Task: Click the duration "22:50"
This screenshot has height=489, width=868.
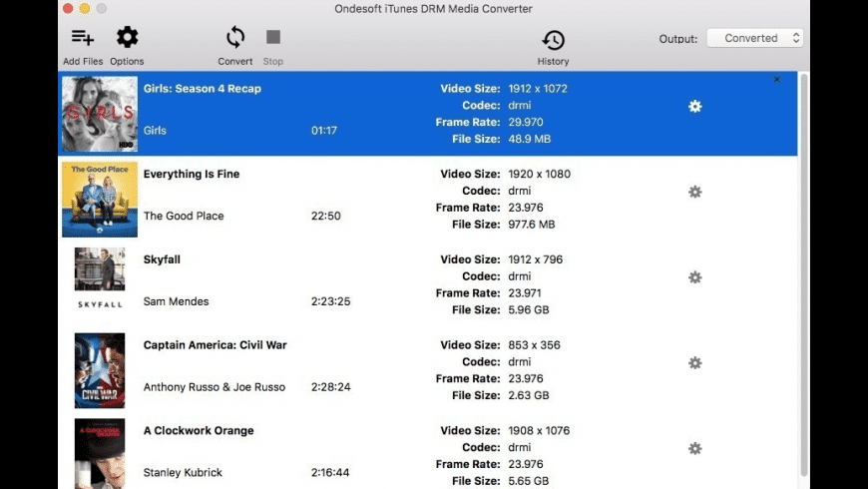Action: tap(325, 216)
